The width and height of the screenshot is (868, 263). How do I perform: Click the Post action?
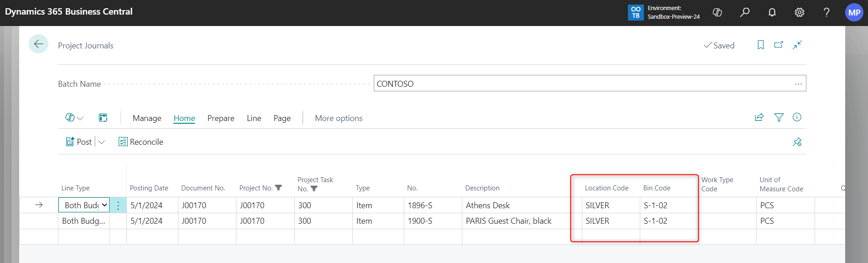point(79,142)
